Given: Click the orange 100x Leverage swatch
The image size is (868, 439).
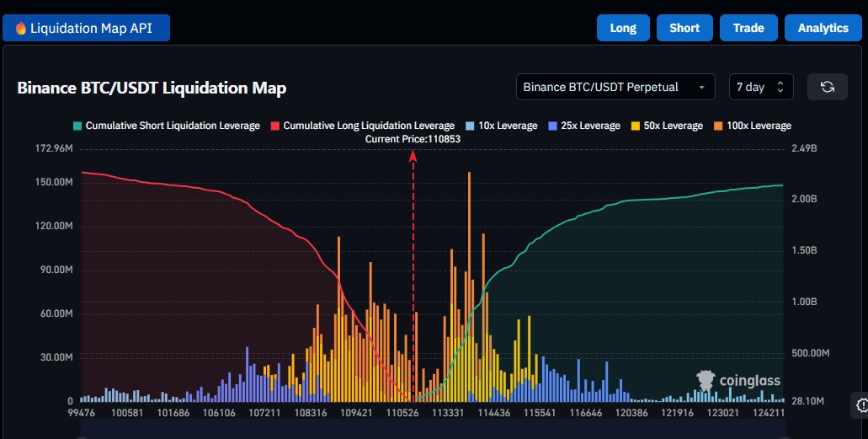Looking at the screenshot, I should click(718, 126).
